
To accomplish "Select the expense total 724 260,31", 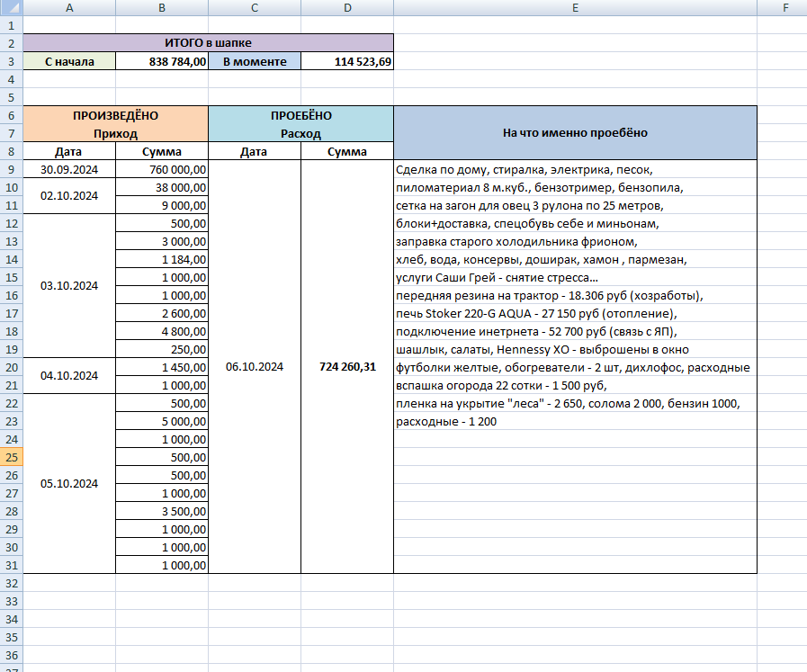I will tap(347, 366).
